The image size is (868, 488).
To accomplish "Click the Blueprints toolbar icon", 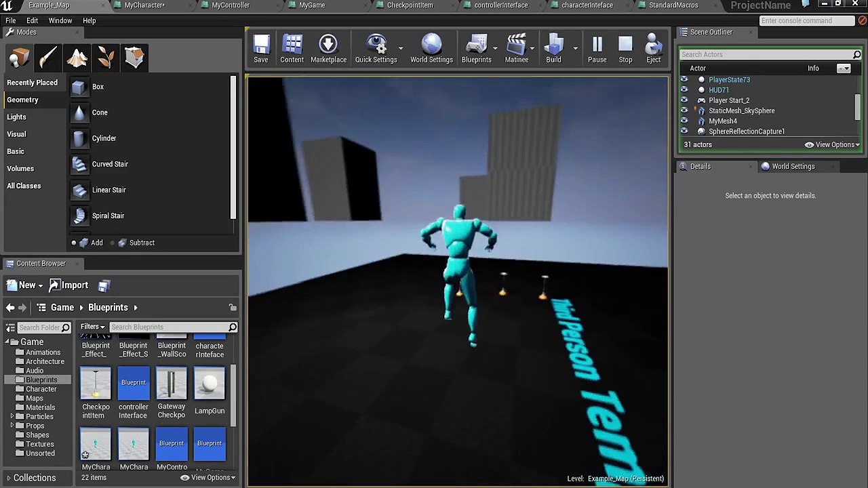I will coord(477,49).
